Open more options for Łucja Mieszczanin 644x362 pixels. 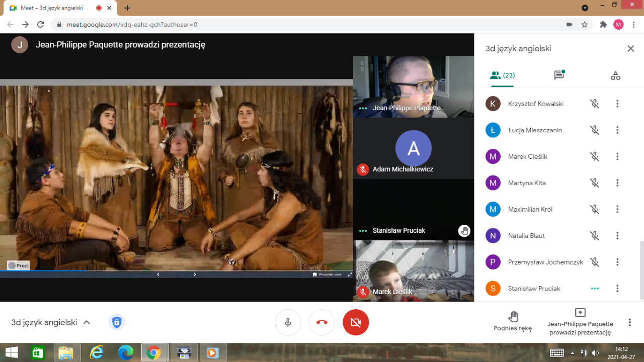(617, 130)
